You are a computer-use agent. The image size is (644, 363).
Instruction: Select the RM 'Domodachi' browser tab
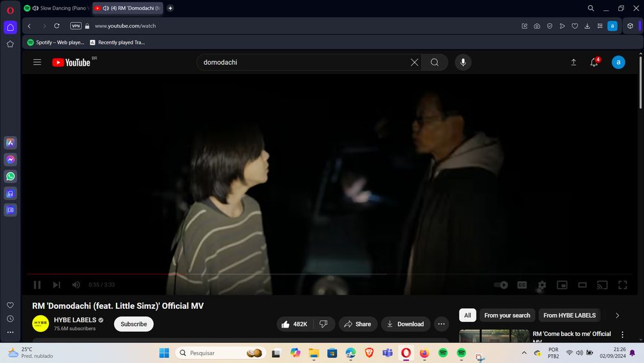point(128,8)
